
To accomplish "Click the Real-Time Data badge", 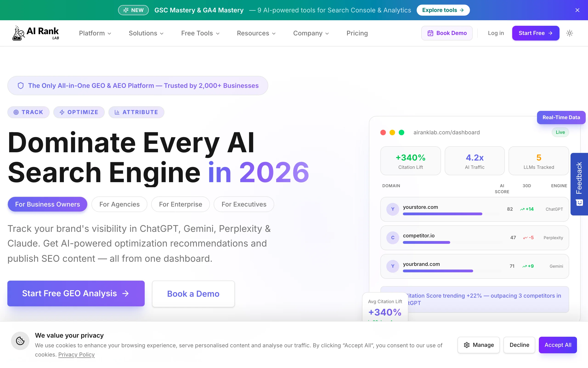I will coord(561,117).
